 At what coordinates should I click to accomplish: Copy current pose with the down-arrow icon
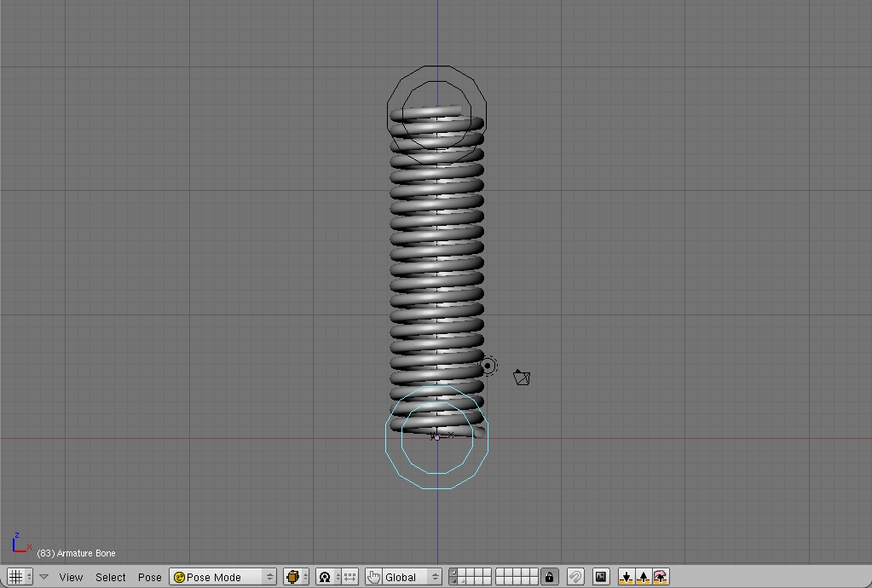pyautogui.click(x=627, y=577)
